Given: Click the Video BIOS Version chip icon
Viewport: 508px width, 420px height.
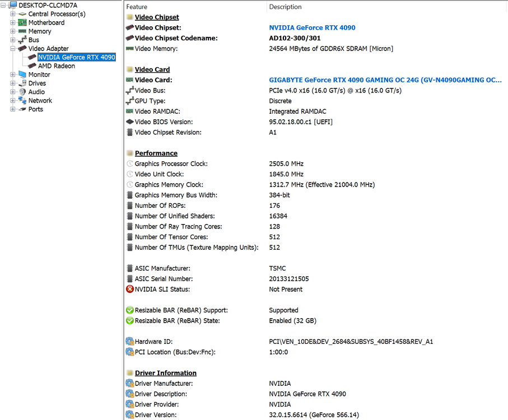Looking at the screenshot, I should coord(130,122).
